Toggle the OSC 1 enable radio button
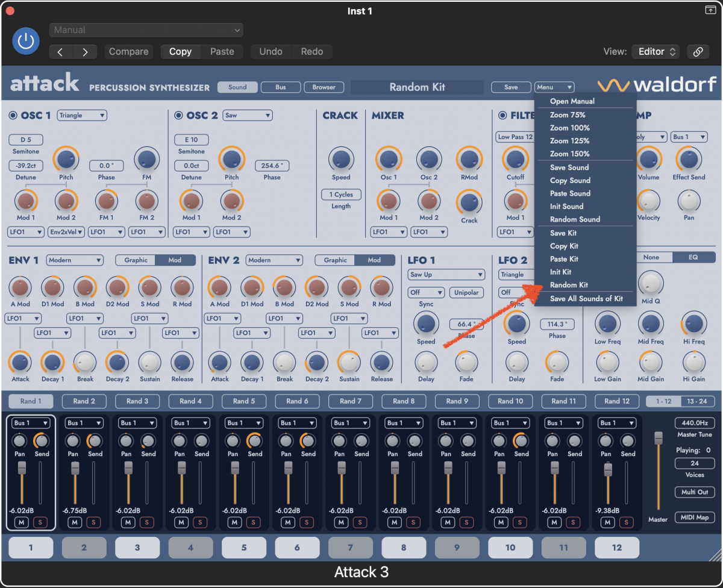The height and width of the screenshot is (588, 723). tap(13, 116)
